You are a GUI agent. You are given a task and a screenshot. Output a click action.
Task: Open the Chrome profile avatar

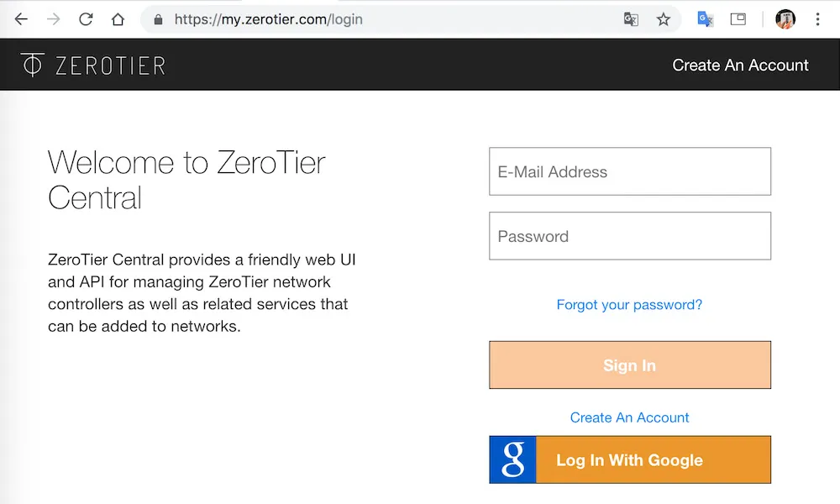coord(785,19)
